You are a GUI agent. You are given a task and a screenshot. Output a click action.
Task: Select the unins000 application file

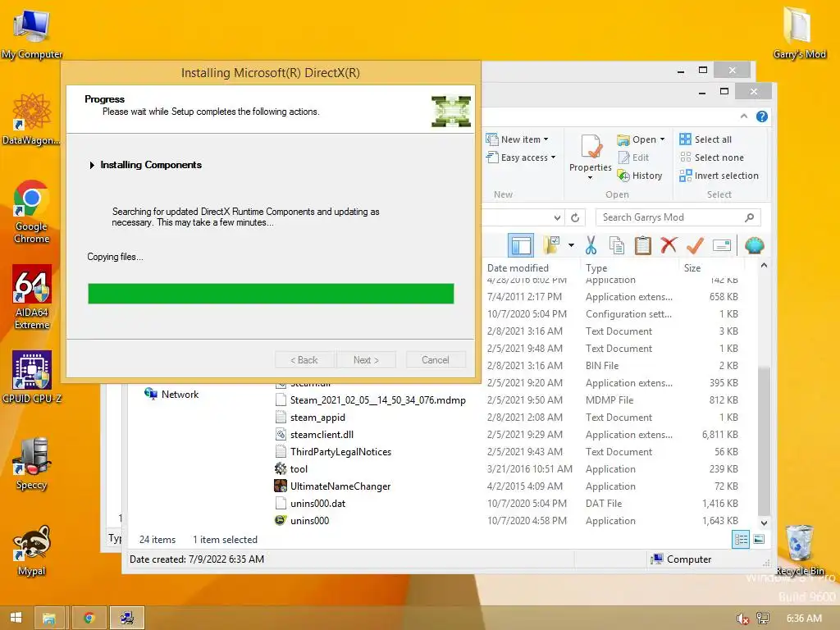click(x=302, y=521)
